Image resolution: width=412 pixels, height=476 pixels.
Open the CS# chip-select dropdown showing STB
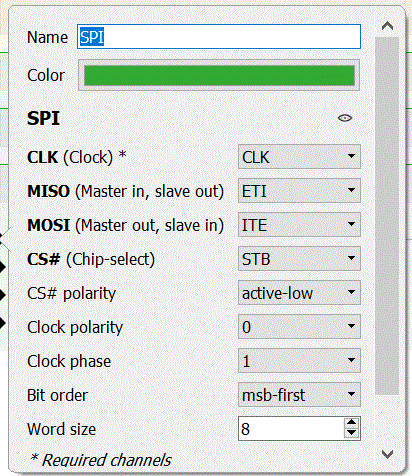[299, 259]
